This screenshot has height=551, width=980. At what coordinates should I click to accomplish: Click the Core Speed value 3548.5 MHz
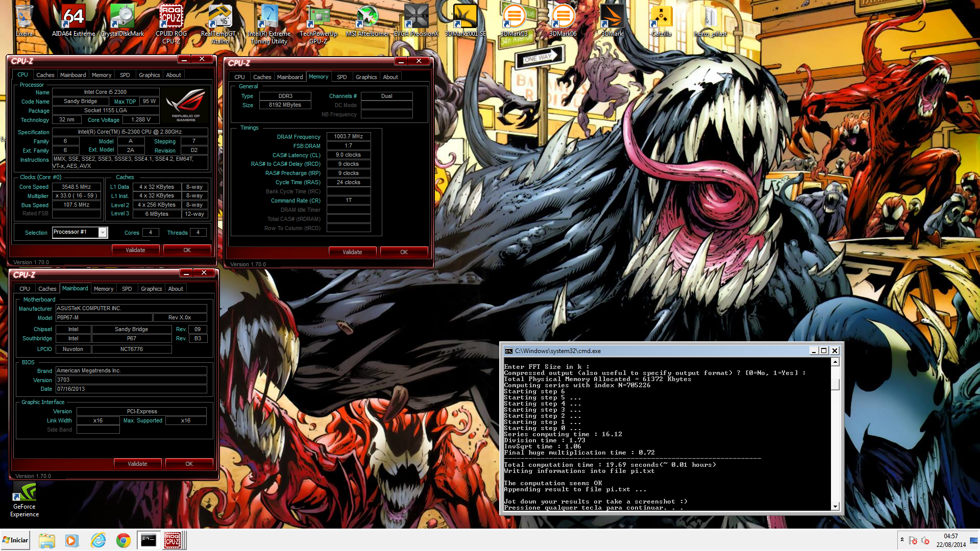point(77,187)
